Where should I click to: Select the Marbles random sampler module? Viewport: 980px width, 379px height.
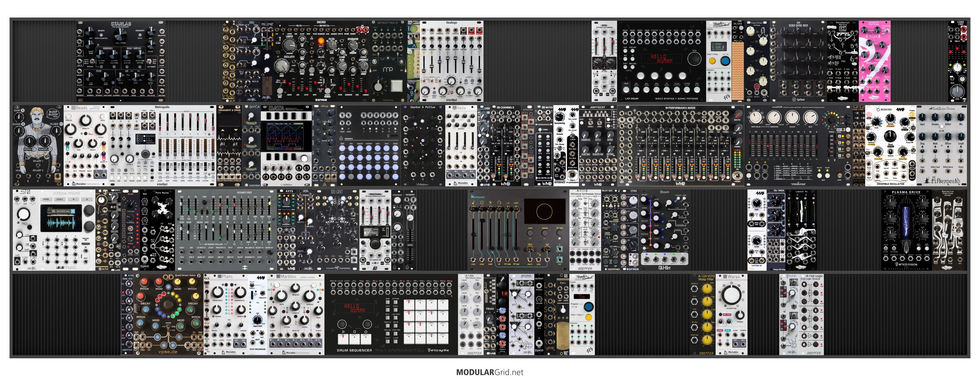(x=295, y=315)
